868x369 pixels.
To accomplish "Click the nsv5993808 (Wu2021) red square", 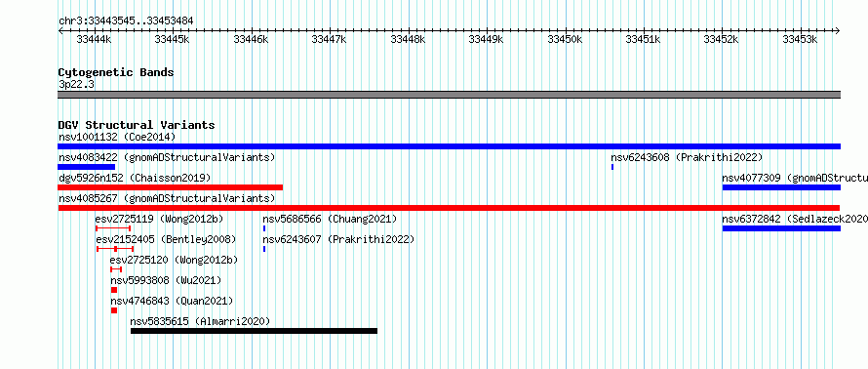I will tap(114, 290).
